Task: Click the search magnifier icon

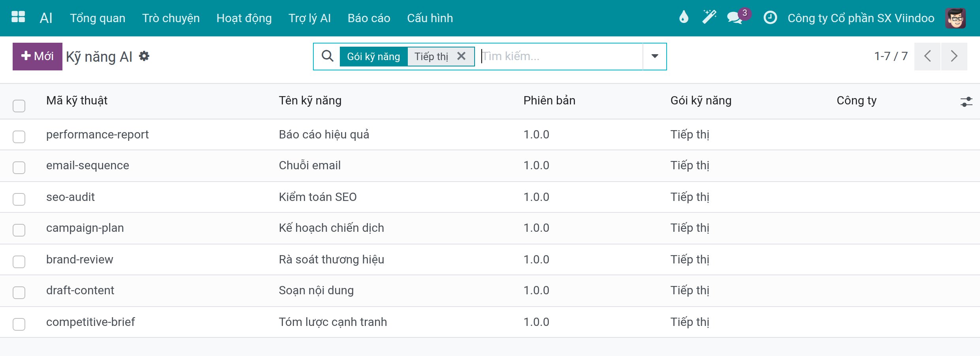Action: 327,56
